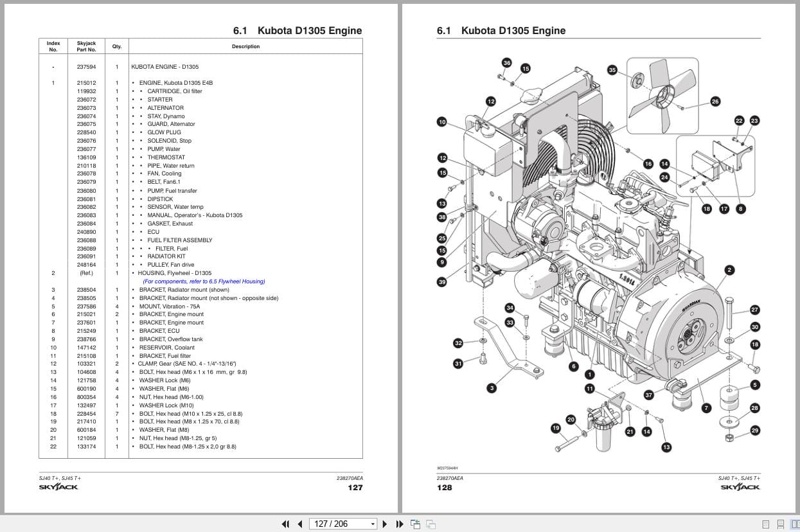
Task: Switch to single page layout view
Action: [x=765, y=524]
